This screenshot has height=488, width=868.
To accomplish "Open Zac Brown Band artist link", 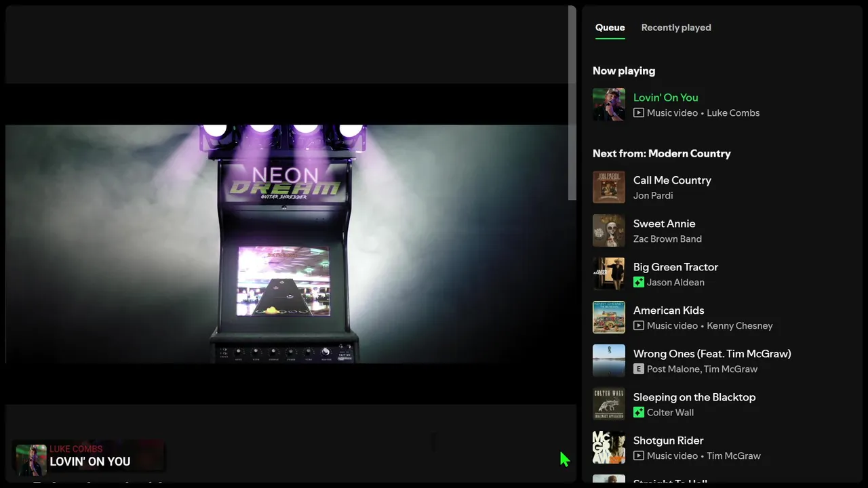I will coord(667,239).
